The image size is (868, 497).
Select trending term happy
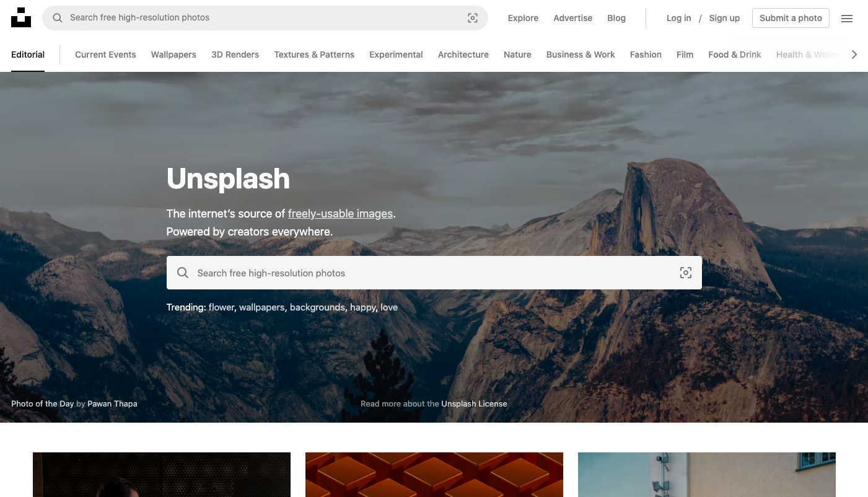(363, 307)
